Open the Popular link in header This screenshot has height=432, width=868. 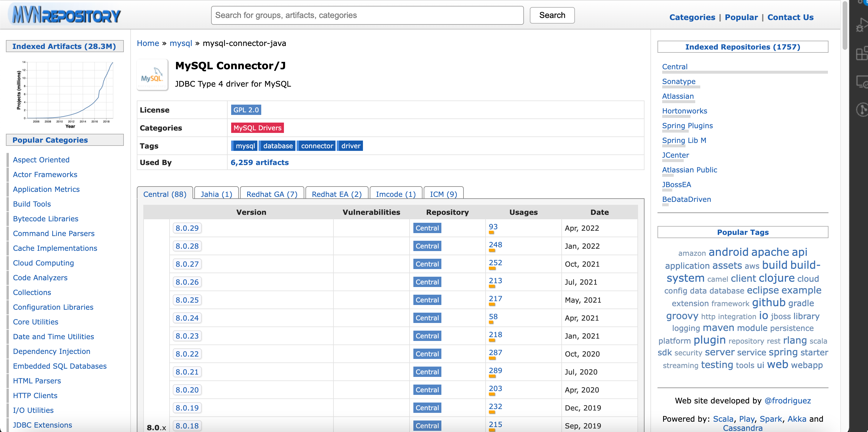click(741, 17)
